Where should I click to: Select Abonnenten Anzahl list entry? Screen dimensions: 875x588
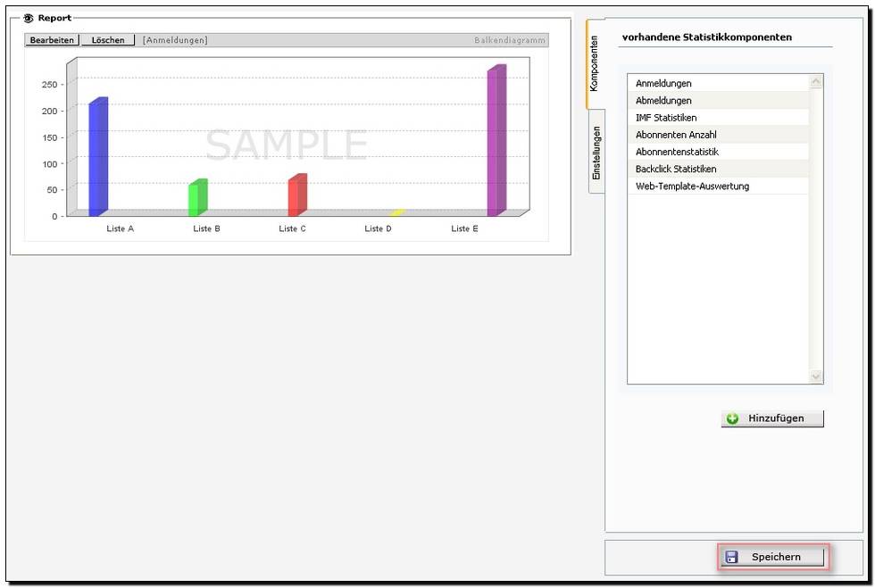click(x=718, y=135)
